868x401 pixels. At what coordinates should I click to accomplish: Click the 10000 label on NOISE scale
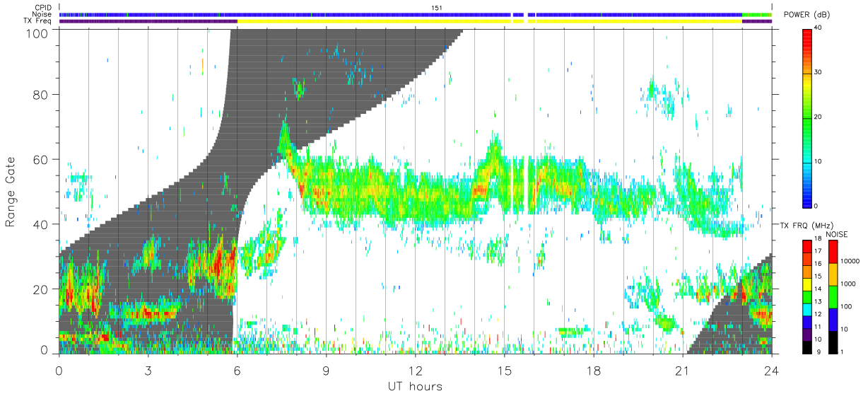(x=850, y=262)
